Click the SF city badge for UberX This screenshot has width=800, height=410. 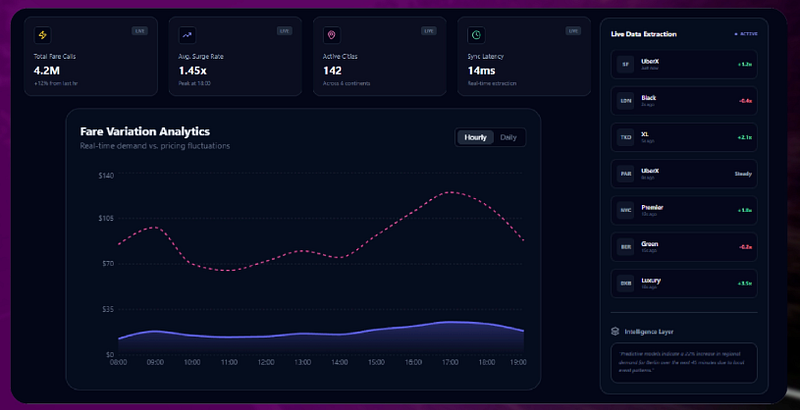pyautogui.click(x=625, y=64)
